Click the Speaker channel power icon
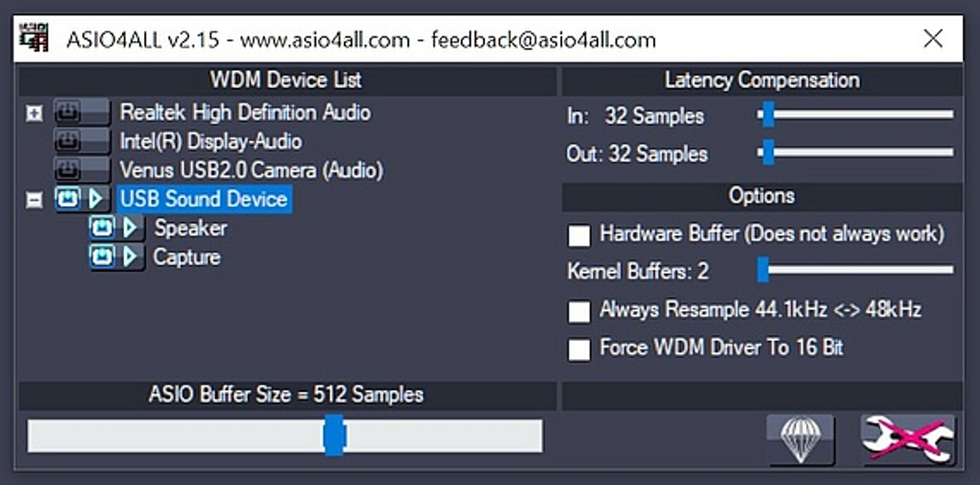This screenshot has width=980, height=485. point(102,228)
